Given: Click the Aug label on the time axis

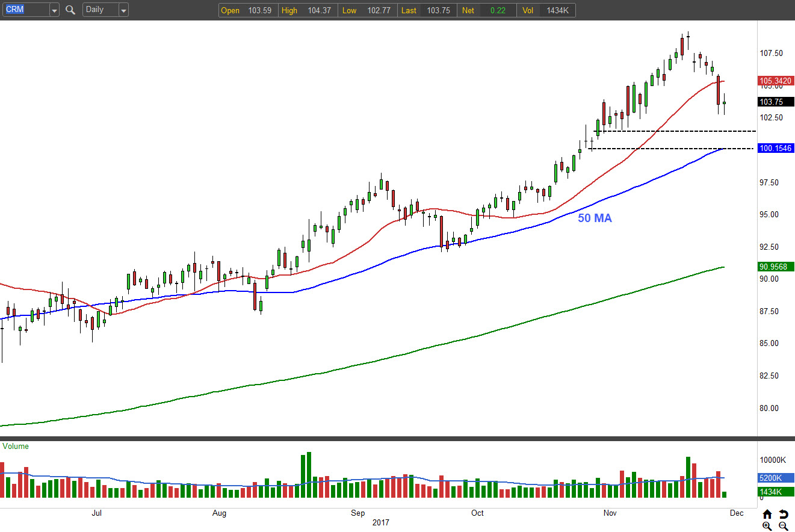Looking at the screenshot, I should click(x=220, y=513).
